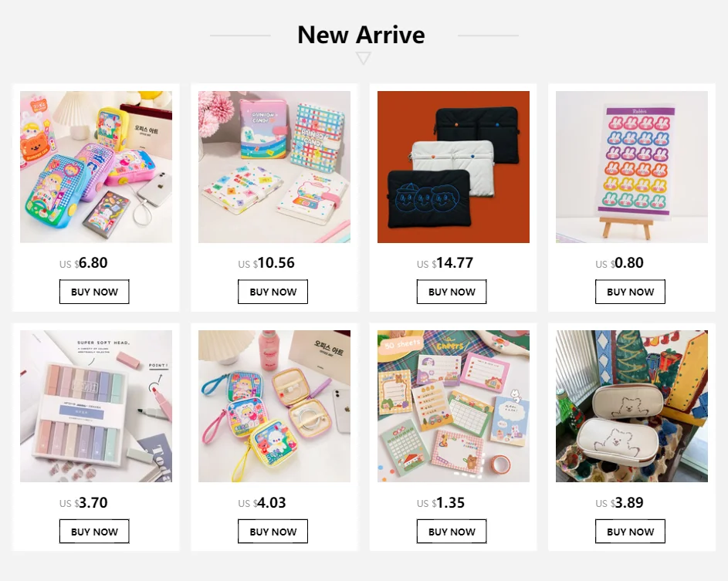Open the square earphone pouch image
The height and width of the screenshot is (581, 728).
[x=274, y=406]
